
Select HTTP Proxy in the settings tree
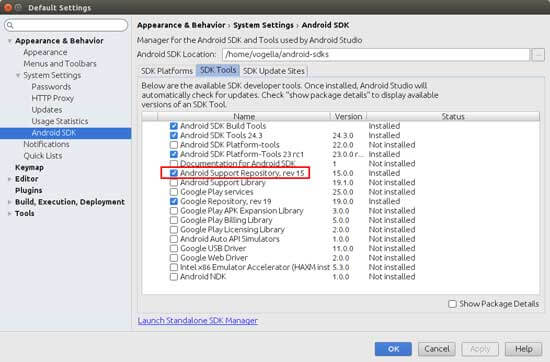(53, 99)
